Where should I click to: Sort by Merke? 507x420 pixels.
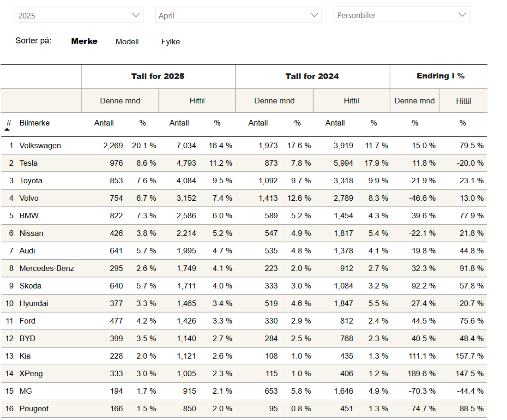pos(84,42)
